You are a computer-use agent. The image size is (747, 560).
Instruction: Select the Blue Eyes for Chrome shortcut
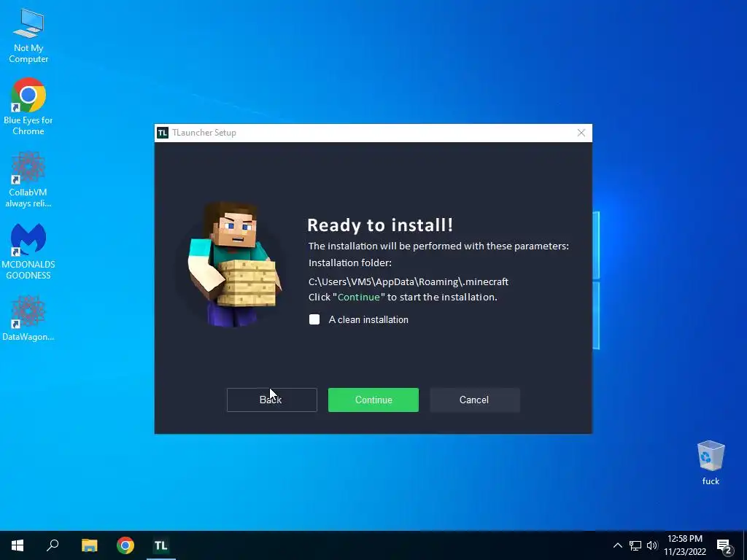pyautogui.click(x=28, y=106)
